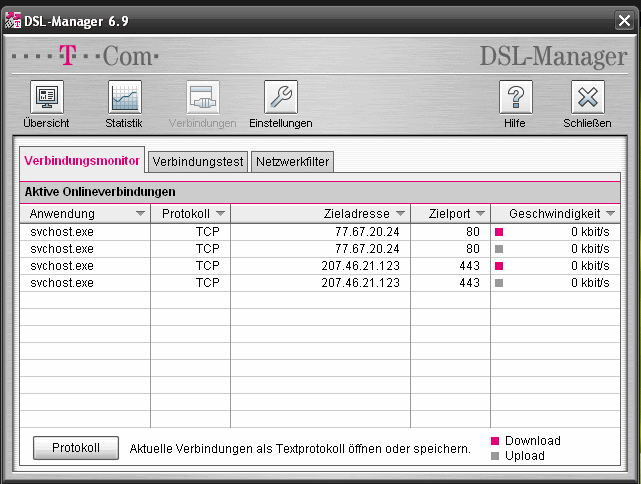Select third svchost.exe row
Image resolution: width=641 pixels, height=484 pixels.
click(x=320, y=266)
